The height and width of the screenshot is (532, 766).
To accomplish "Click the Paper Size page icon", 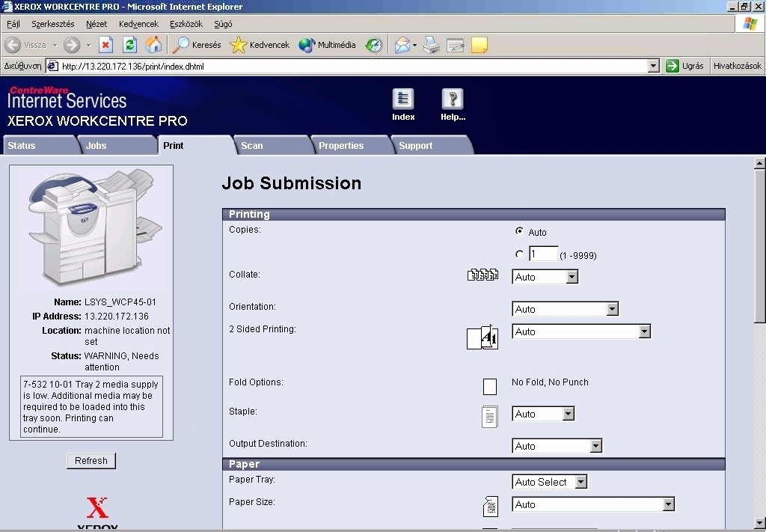I will 490,506.
